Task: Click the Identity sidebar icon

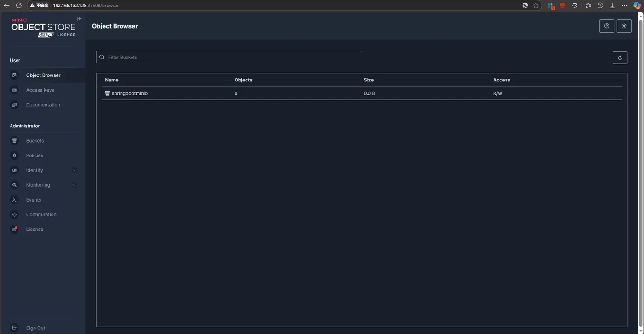Action: pyautogui.click(x=14, y=170)
